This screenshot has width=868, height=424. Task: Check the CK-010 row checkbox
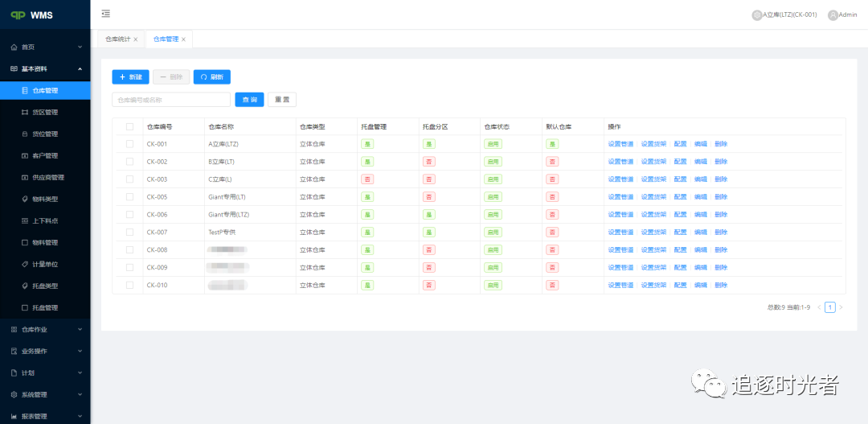tap(129, 285)
